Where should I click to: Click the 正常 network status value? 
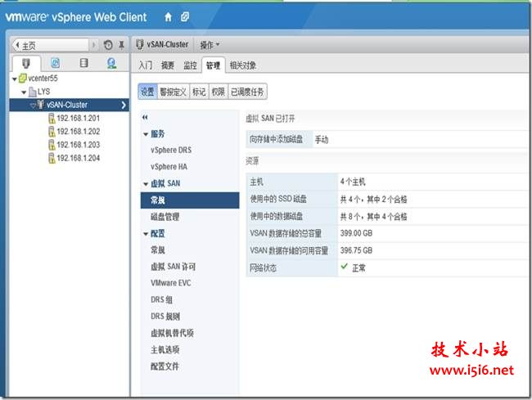pos(358,268)
